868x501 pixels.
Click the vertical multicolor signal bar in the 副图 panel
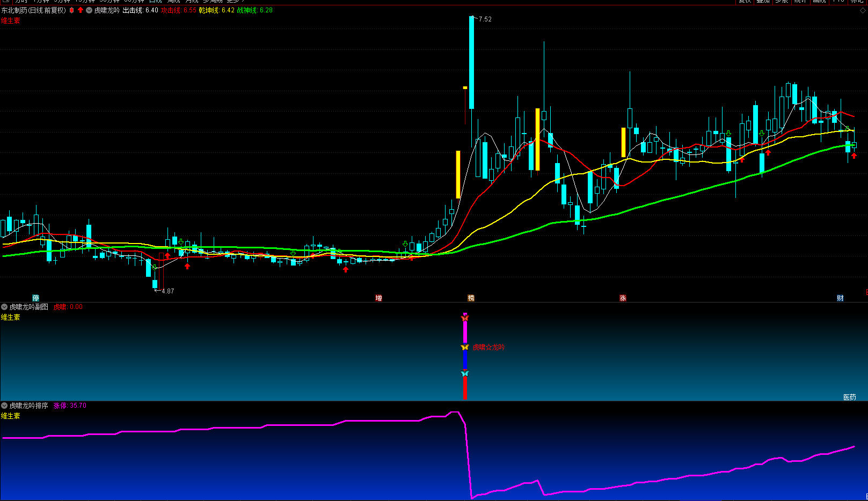pyautogui.click(x=465, y=357)
